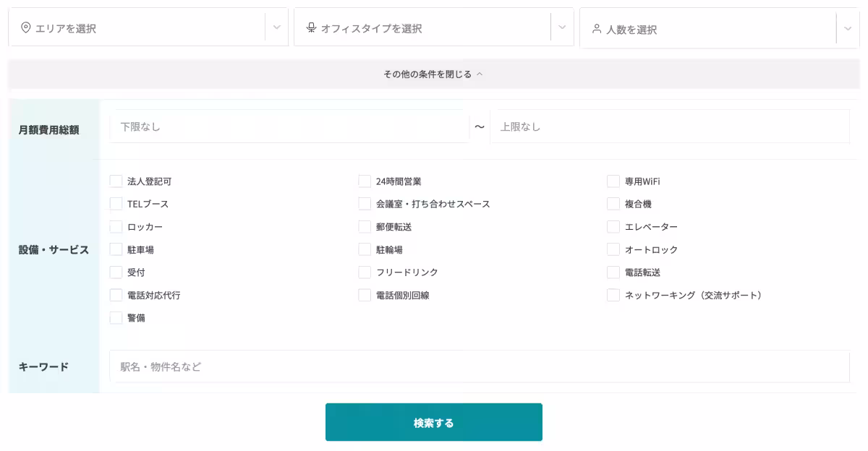Click the desk icon in the office type selector
The width and height of the screenshot is (868, 451).
(310, 29)
